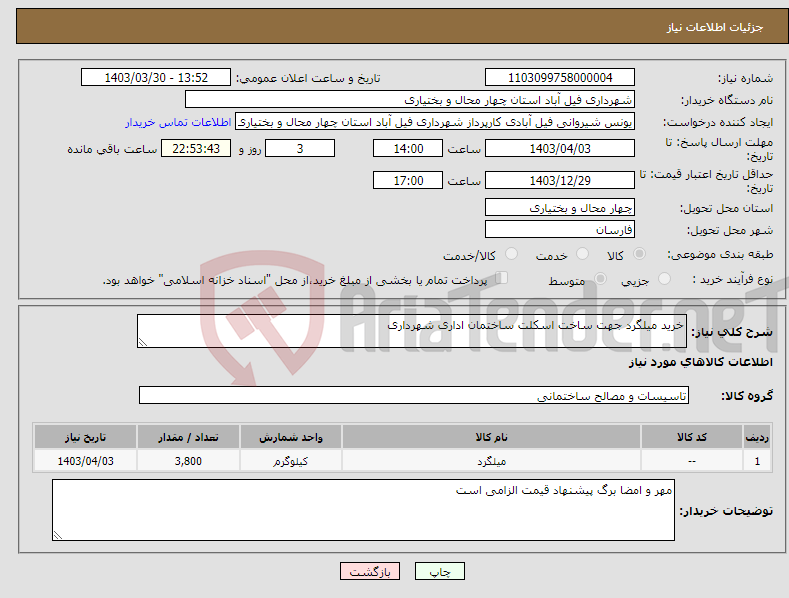Click the buyer notes textarea
Screen dimensions: 789x598
(363, 510)
